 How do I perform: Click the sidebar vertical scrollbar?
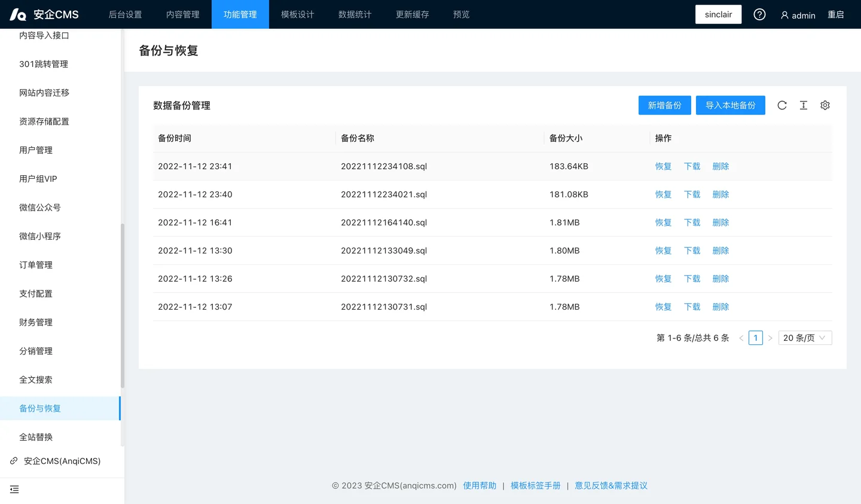click(x=123, y=306)
